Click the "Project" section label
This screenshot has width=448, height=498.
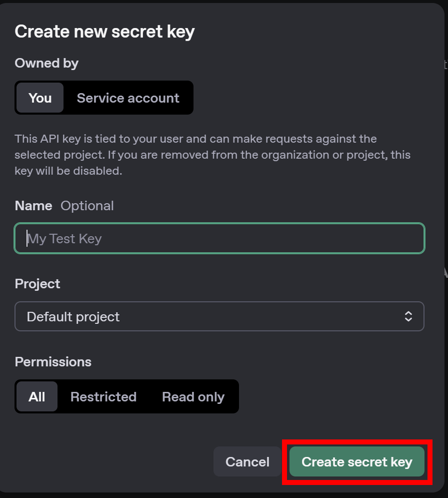point(37,284)
